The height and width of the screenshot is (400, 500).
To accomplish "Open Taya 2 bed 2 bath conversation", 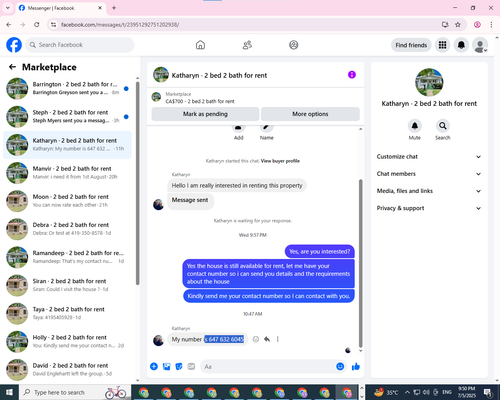I will click(x=68, y=313).
